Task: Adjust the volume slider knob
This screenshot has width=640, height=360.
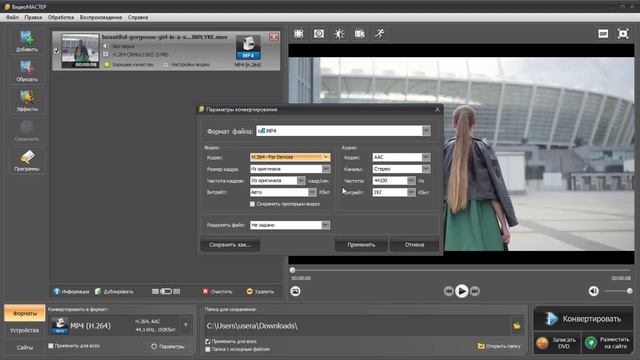Action: click(629, 291)
